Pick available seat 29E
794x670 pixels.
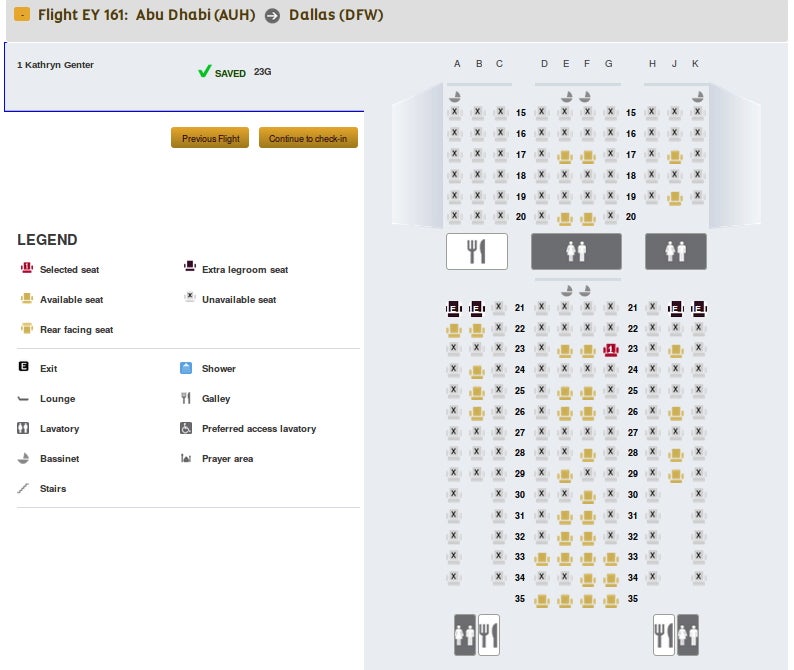[x=565, y=476]
